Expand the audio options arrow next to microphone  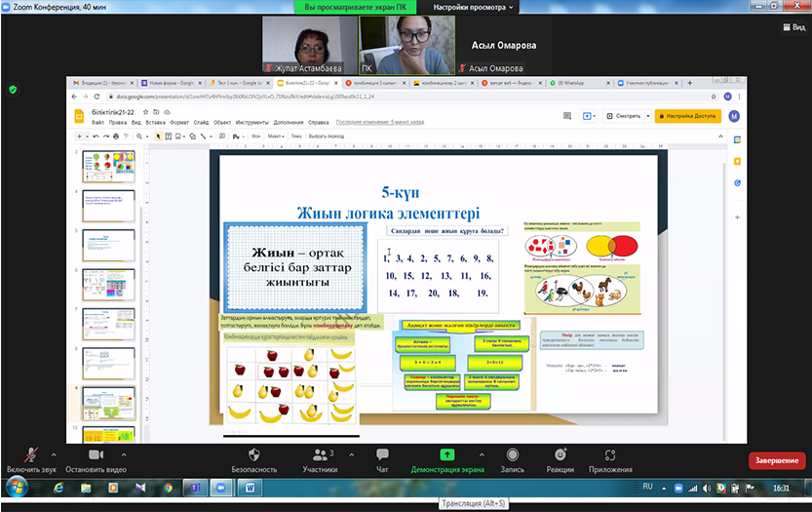tap(54, 454)
